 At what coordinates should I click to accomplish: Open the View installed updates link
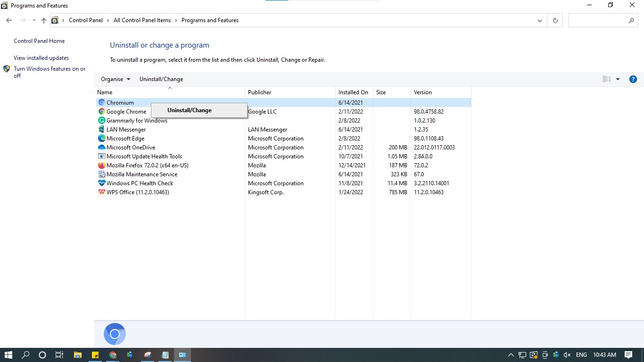(41, 58)
